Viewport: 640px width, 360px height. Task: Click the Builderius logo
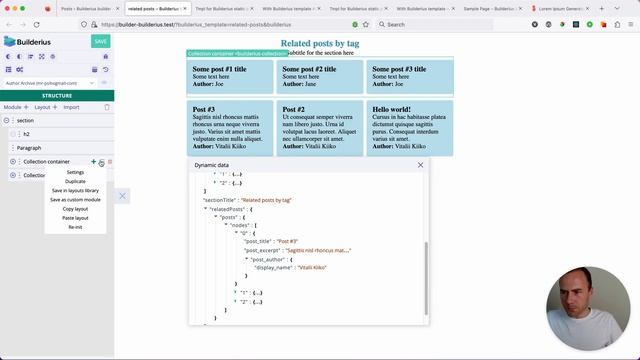(27, 42)
